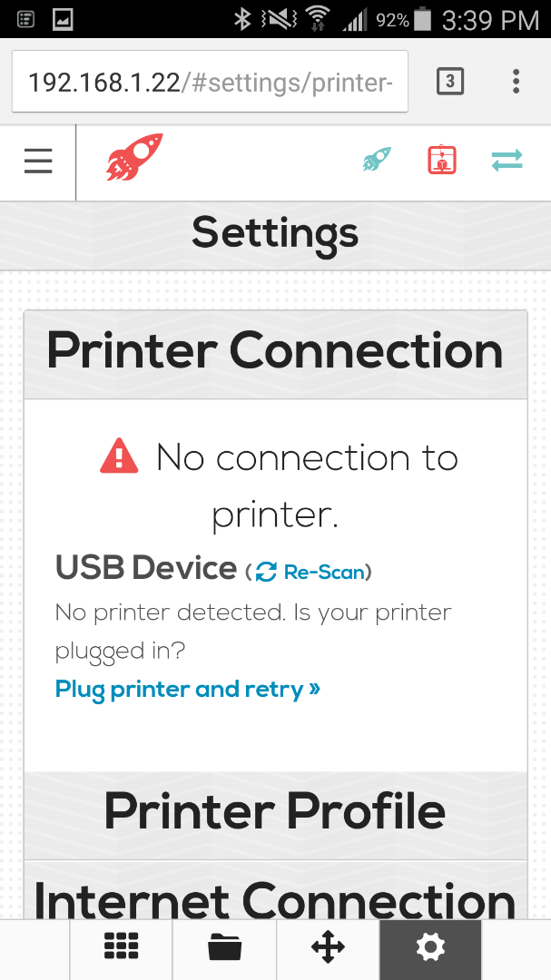Click Plug printer and retry link
This screenshot has height=980, width=551.
188,690
